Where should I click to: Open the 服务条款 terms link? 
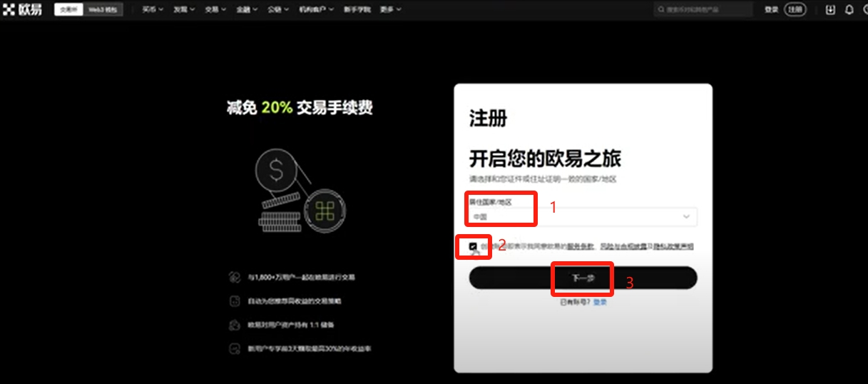pyautogui.click(x=580, y=246)
